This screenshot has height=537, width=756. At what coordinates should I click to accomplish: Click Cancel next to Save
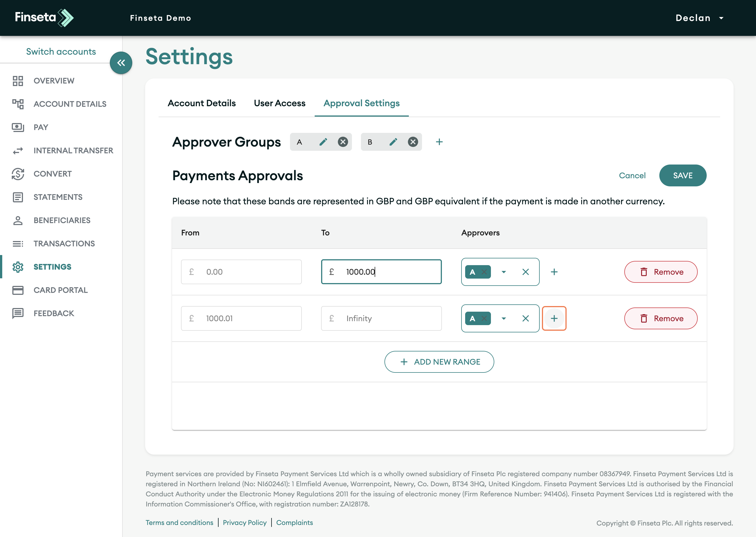click(x=632, y=175)
